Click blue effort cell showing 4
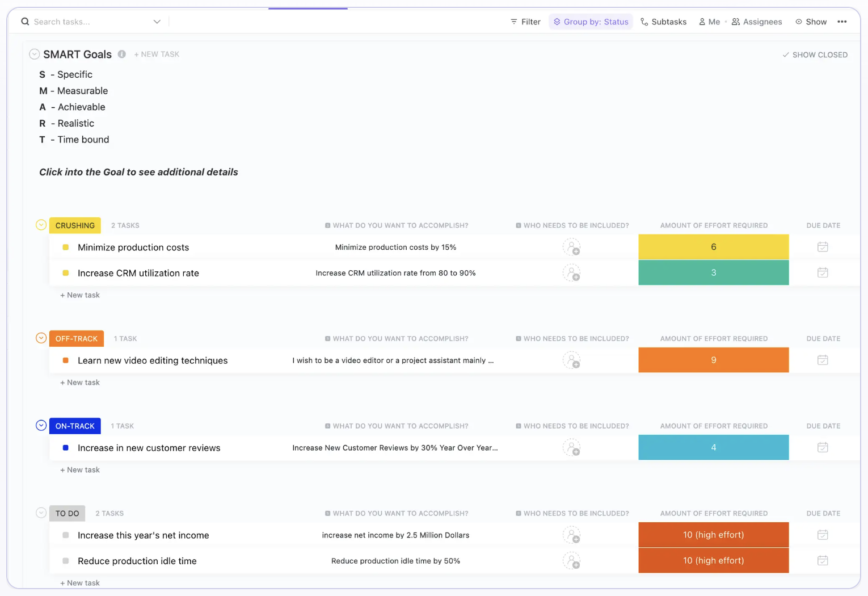868x596 pixels. (714, 447)
